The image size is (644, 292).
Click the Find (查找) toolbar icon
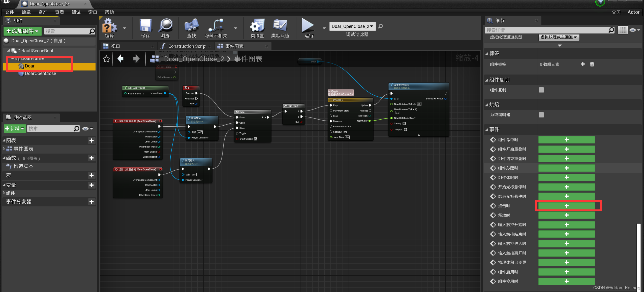point(192,26)
